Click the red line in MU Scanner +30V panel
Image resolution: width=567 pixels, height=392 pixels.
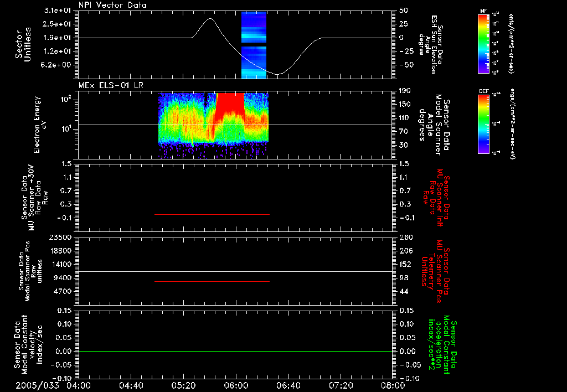(212, 214)
